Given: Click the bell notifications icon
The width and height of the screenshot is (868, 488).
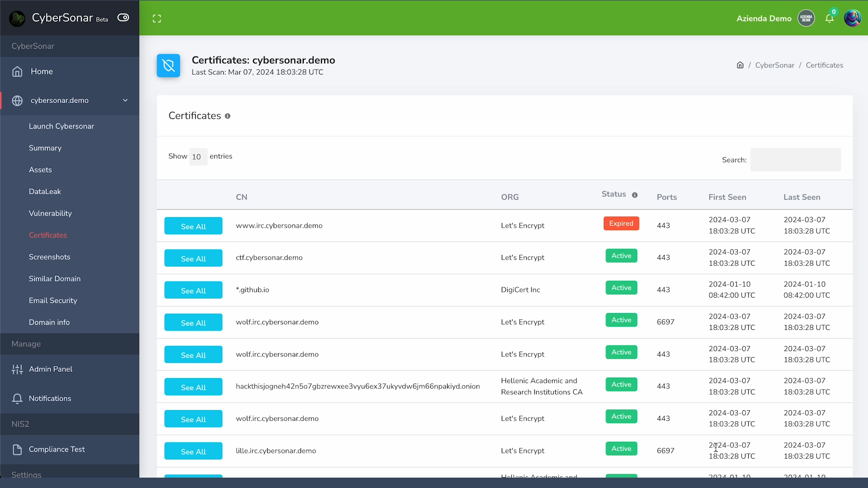Looking at the screenshot, I should tap(829, 18).
